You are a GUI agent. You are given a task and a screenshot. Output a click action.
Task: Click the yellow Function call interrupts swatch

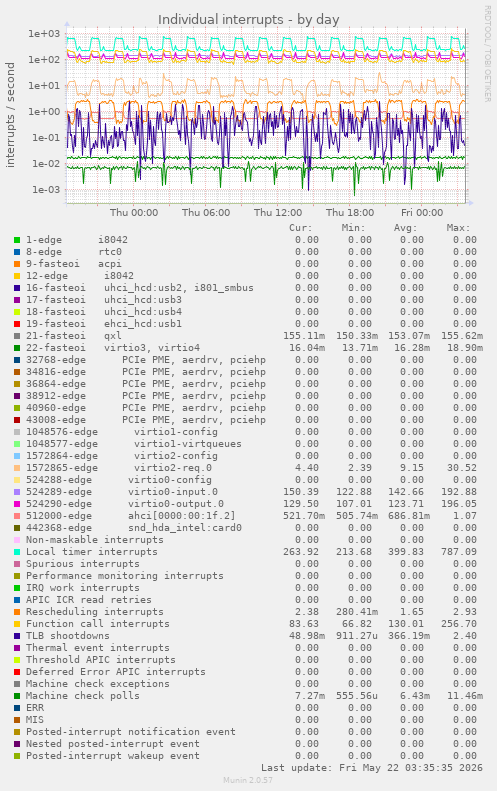coord(17,624)
